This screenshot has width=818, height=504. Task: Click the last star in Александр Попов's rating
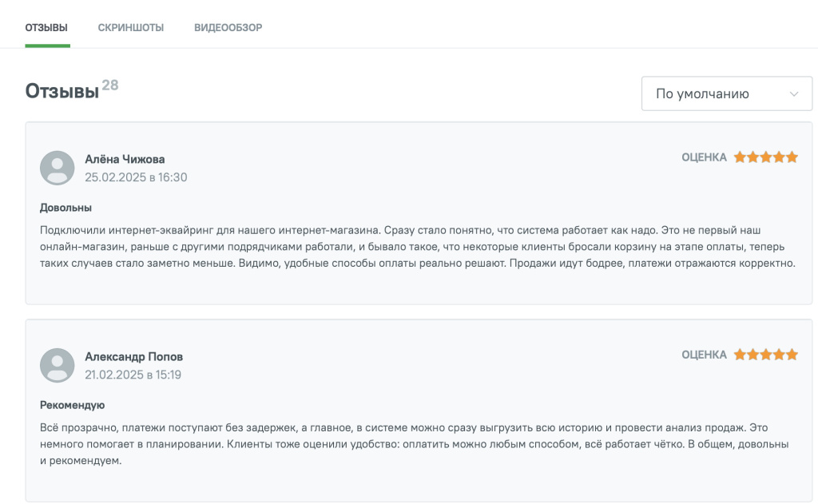[792, 355]
